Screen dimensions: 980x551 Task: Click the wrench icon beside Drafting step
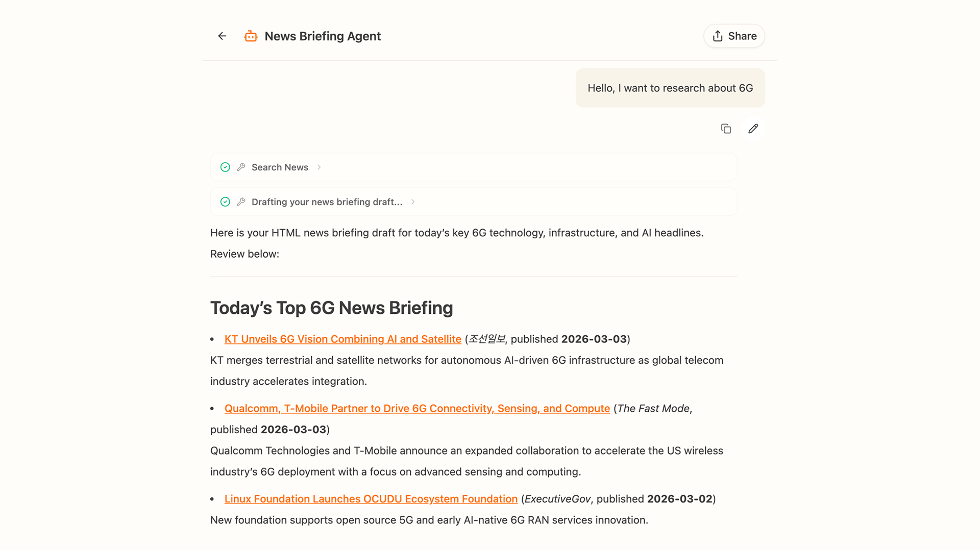pyautogui.click(x=241, y=202)
